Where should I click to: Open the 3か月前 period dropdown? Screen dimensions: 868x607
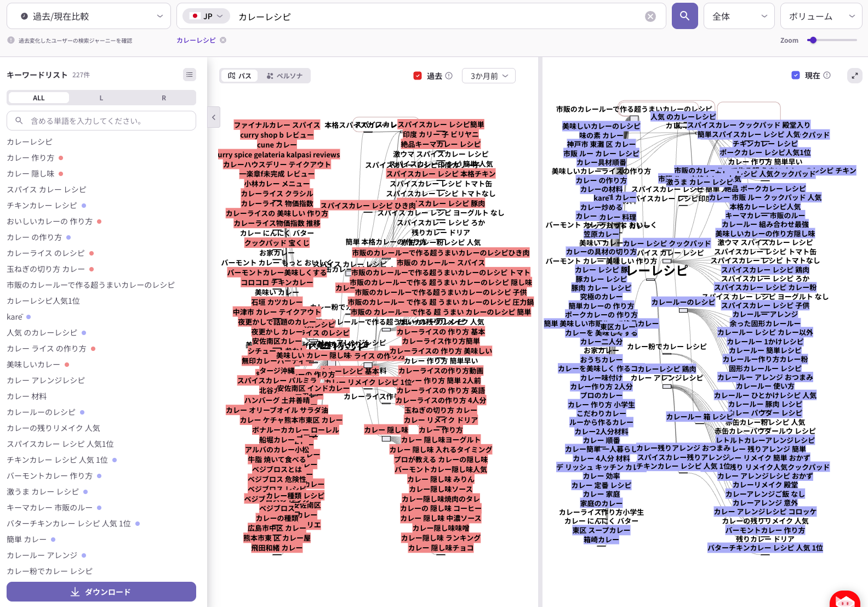pos(489,76)
